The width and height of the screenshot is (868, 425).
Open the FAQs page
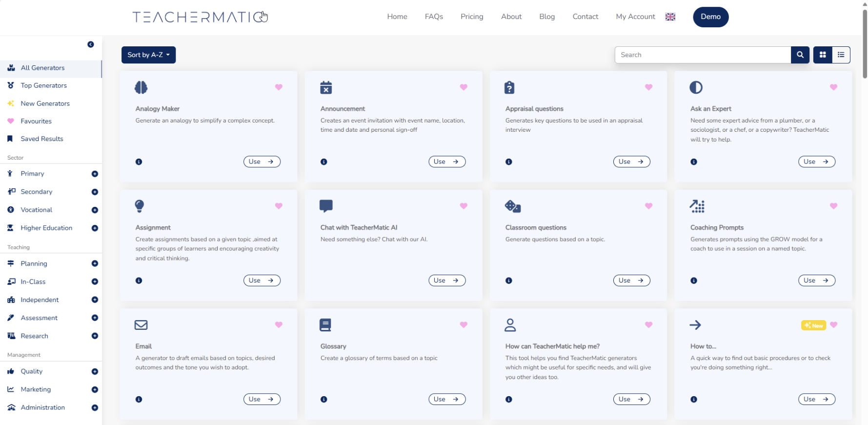[434, 17]
